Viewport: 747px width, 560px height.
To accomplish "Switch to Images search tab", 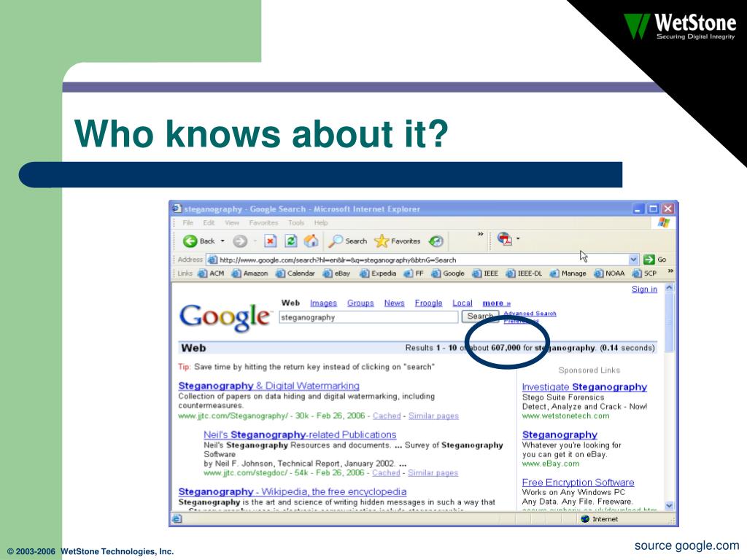I will pos(323,303).
